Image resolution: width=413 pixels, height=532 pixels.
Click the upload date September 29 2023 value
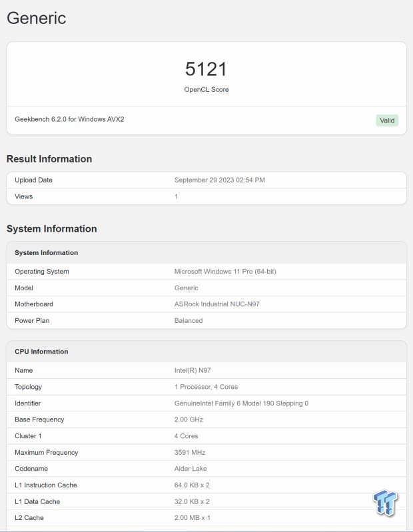(220, 180)
